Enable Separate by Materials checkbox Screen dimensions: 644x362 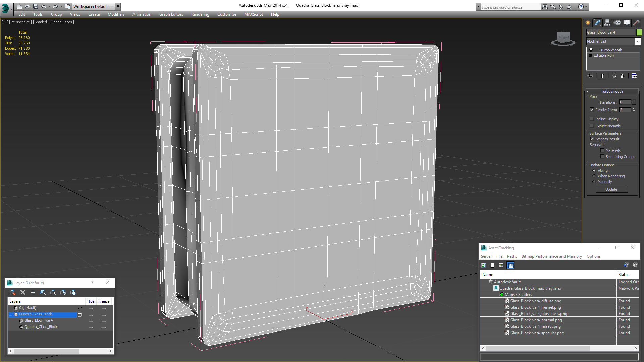pyautogui.click(x=602, y=150)
